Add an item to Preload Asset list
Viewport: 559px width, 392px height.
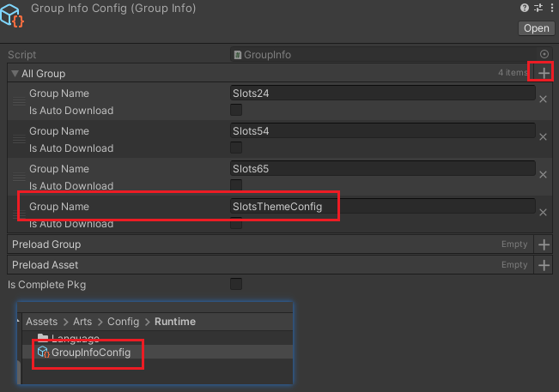click(544, 266)
